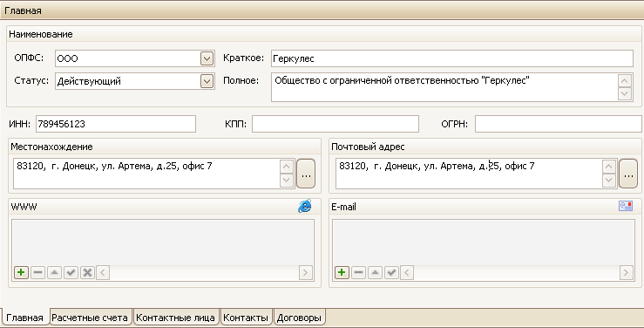
Task: Open the Договоры tab
Action: click(x=299, y=318)
